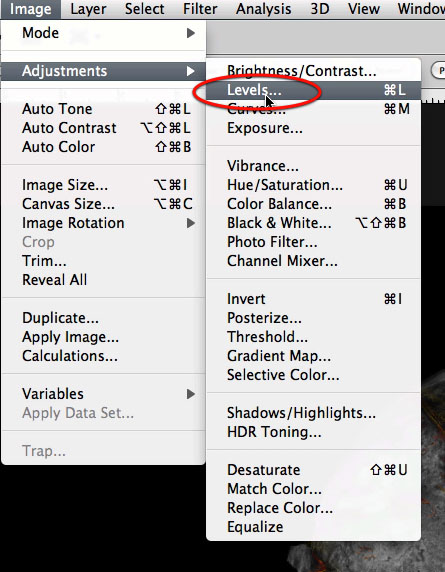
Task: Open HDR Toning adjustment
Action: click(x=314, y=432)
